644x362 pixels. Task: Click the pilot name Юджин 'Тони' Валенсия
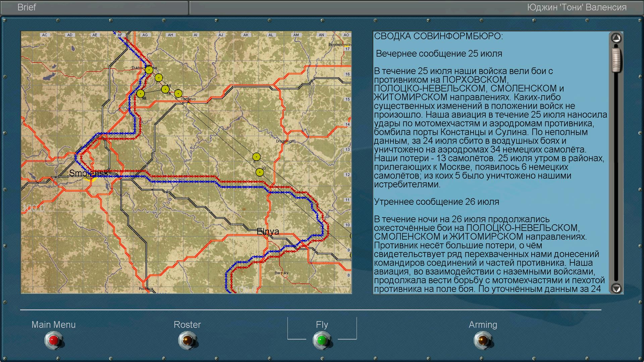tap(577, 7)
